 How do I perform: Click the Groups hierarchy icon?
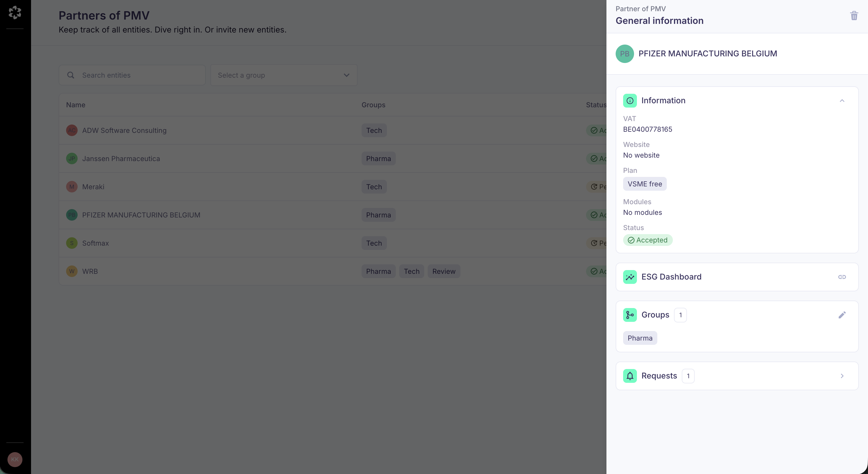click(x=630, y=315)
